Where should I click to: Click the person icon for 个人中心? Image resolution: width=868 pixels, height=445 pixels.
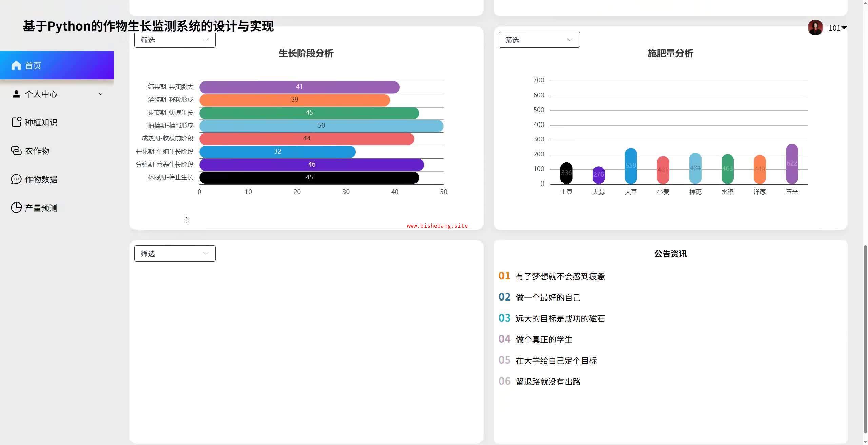pyautogui.click(x=16, y=94)
